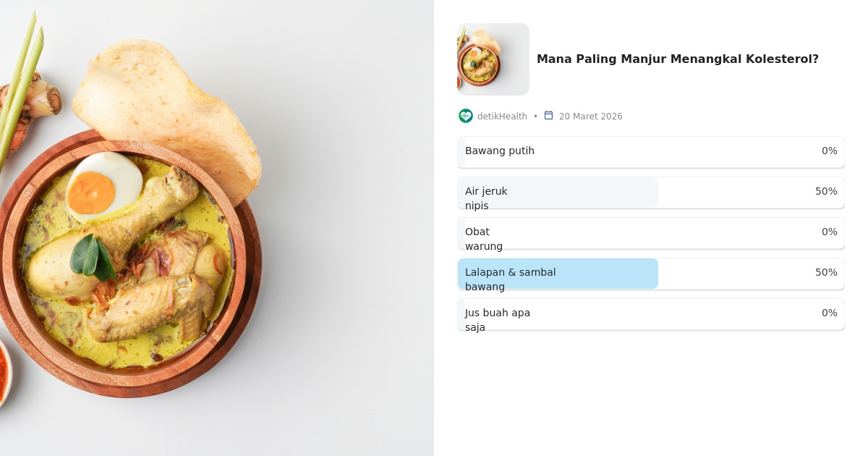The image size is (868, 456).
Task: Open the poll title about Kolesterol
Action: [677, 59]
